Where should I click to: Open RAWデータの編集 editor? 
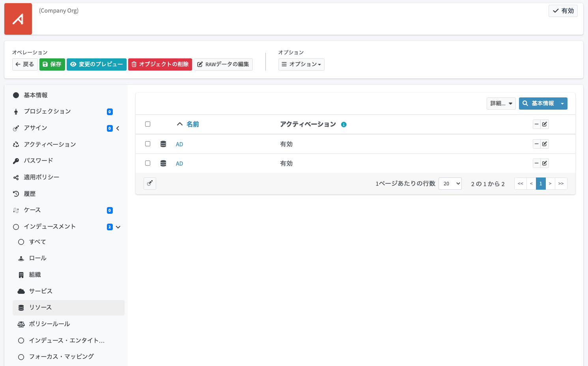pos(223,64)
